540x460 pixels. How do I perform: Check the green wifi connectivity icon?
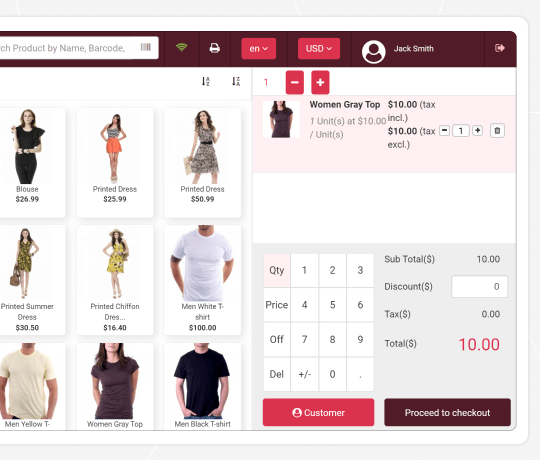pos(181,47)
